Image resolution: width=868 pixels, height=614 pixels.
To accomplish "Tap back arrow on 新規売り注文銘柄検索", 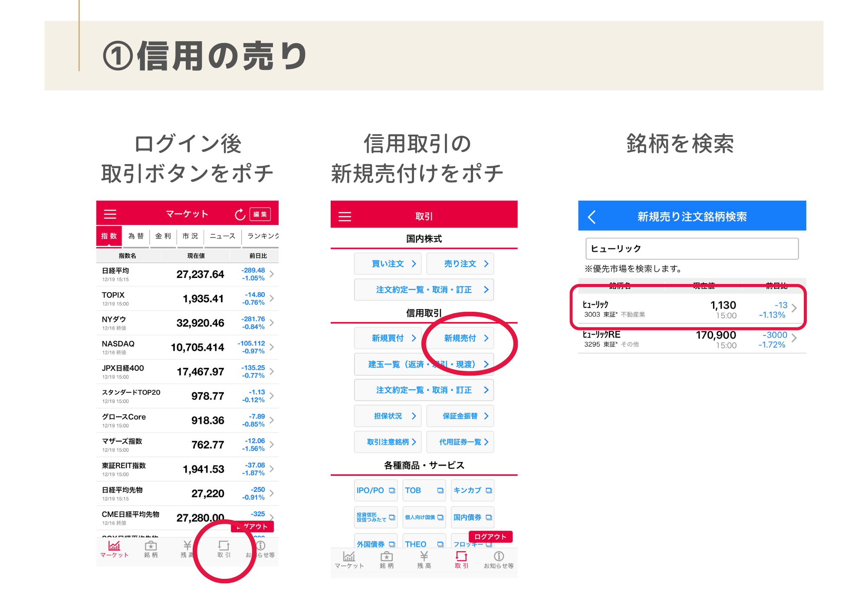I will coord(592,217).
